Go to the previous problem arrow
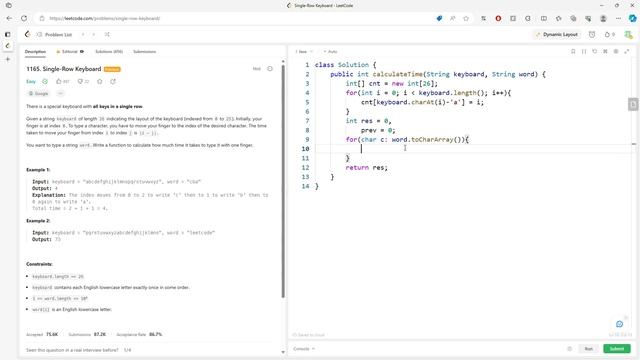Screen dimensions: 640x360 83,35
